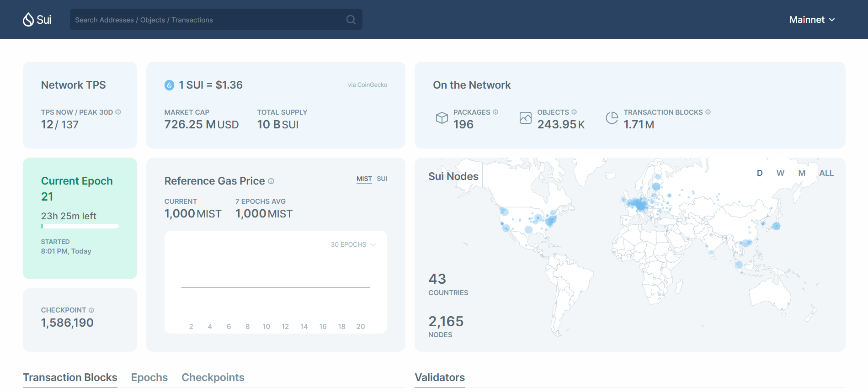Select the W time range on Sui Nodes
This screenshot has width=868, height=392.
tap(780, 173)
